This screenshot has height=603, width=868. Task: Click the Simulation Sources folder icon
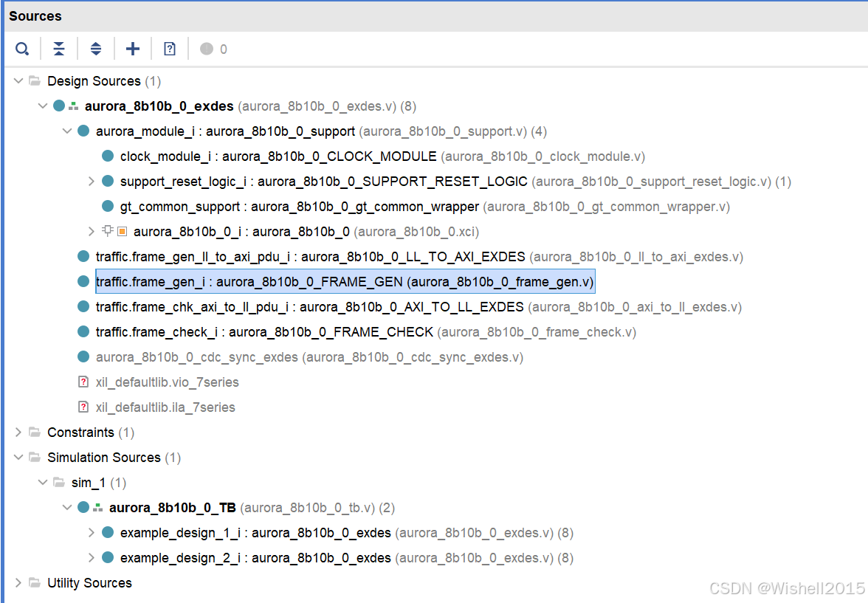(x=35, y=457)
